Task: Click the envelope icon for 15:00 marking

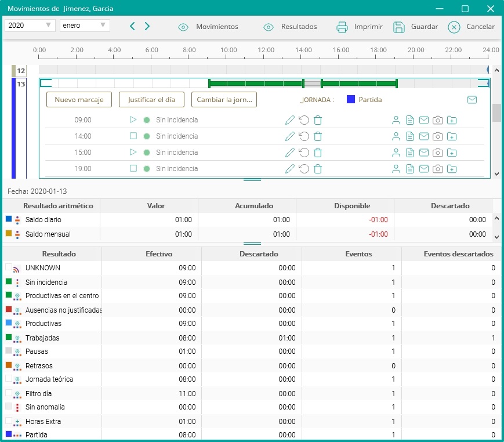Action: pyautogui.click(x=424, y=153)
